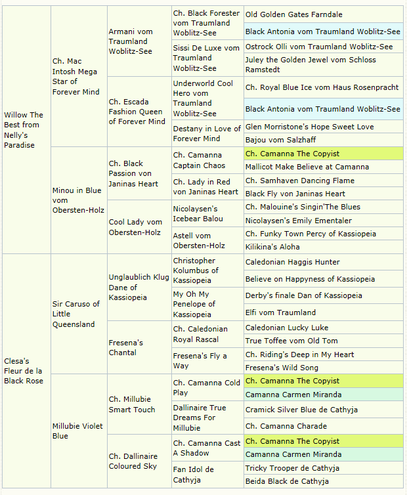Click Kilikina's Aloha

(273, 247)
